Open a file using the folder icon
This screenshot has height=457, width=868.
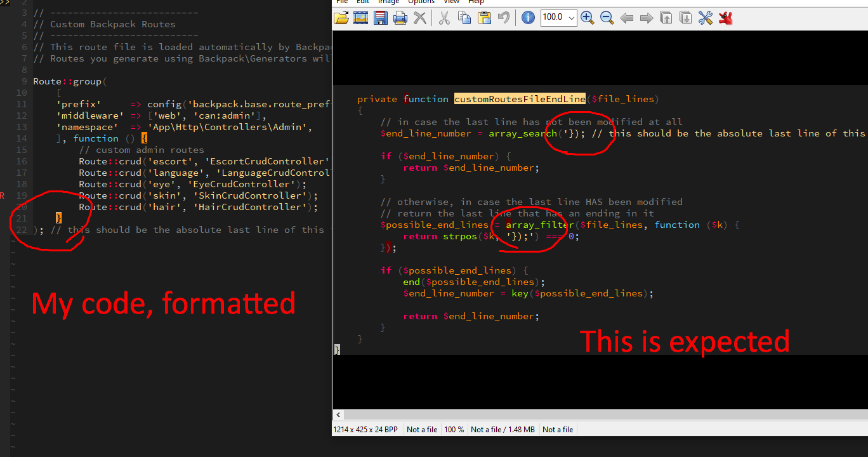point(341,17)
